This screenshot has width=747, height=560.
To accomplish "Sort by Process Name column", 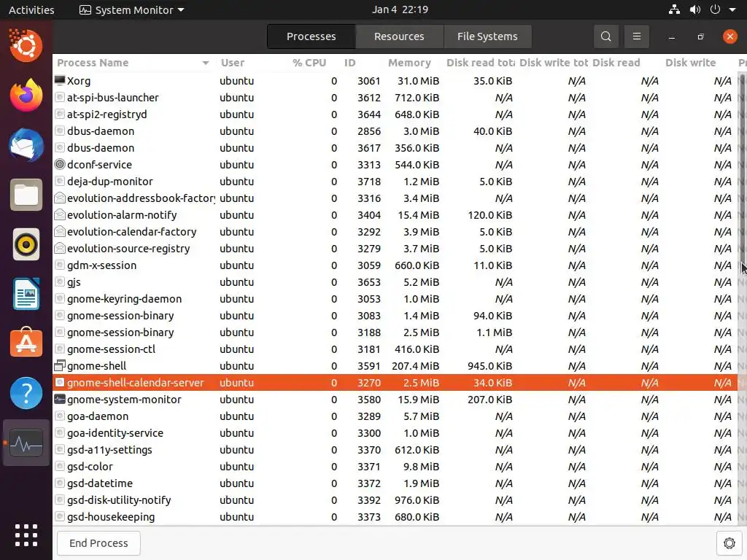I will [x=133, y=63].
